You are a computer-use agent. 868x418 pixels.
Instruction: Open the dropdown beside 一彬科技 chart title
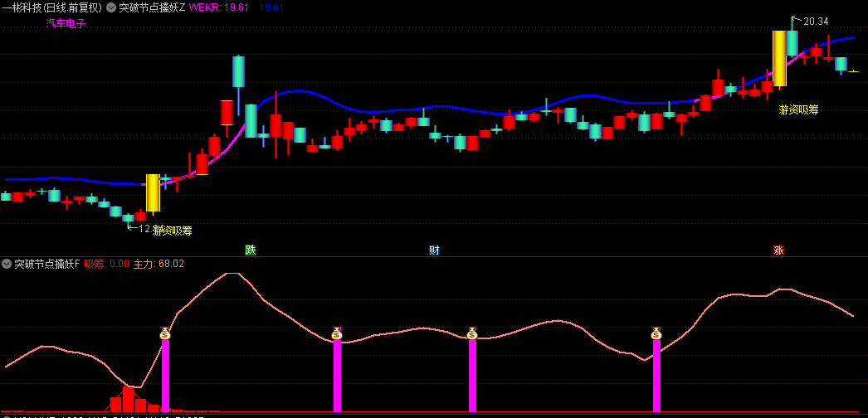click(x=110, y=7)
